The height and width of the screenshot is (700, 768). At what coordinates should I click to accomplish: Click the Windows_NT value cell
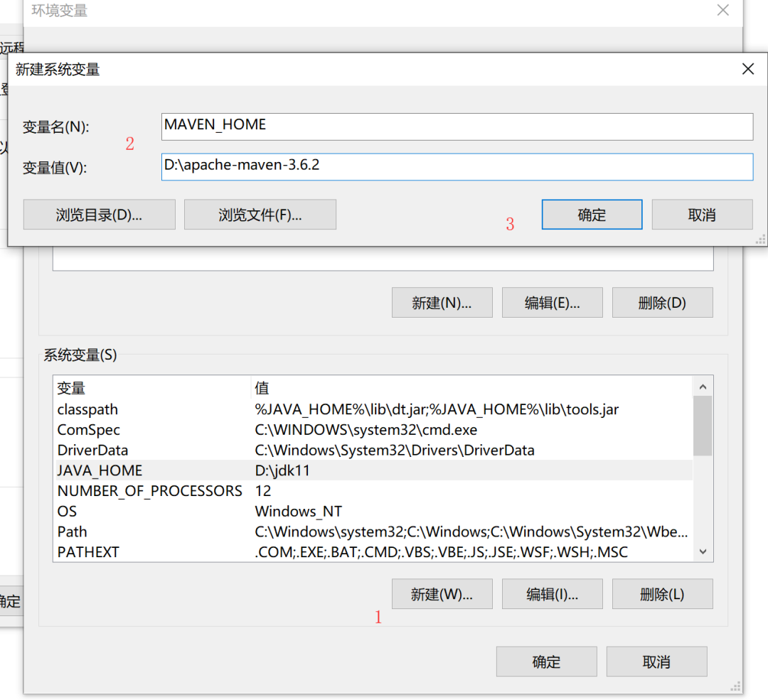click(x=298, y=511)
